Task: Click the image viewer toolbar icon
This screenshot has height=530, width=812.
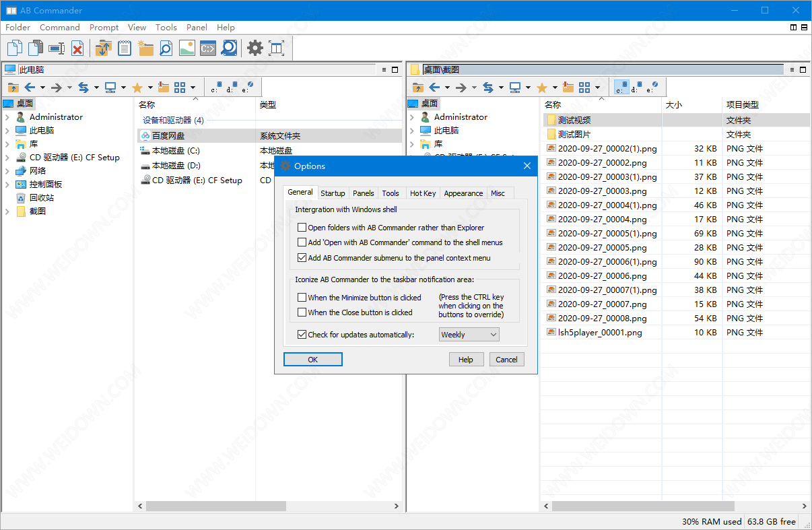Action: [x=187, y=48]
